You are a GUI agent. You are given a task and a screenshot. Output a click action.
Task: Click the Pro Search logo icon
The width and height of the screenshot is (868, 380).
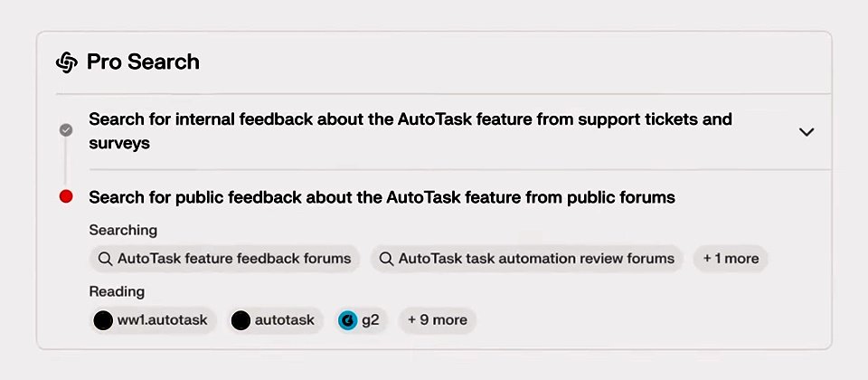pos(67,62)
